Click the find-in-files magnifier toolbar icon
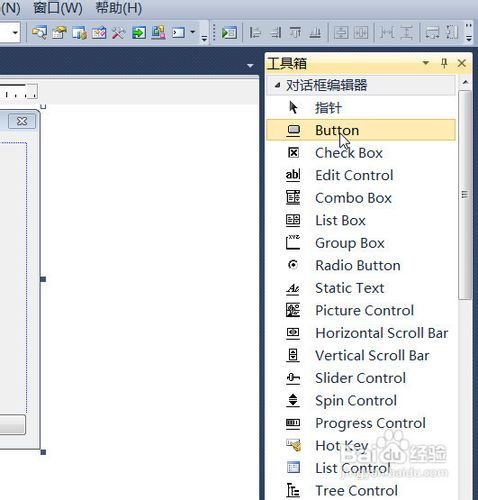 tap(39, 32)
